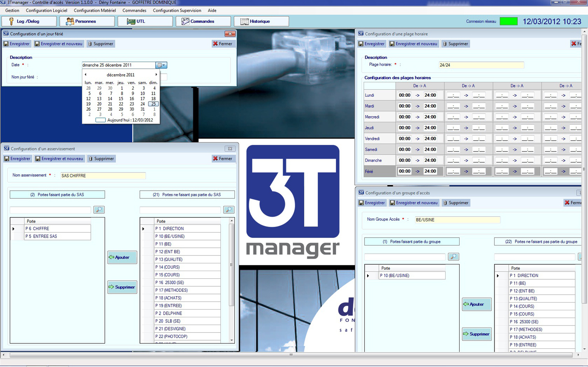Viewport: 588px width, 367px height.
Task: Go to previous month in calendar
Action: pyautogui.click(x=86, y=75)
